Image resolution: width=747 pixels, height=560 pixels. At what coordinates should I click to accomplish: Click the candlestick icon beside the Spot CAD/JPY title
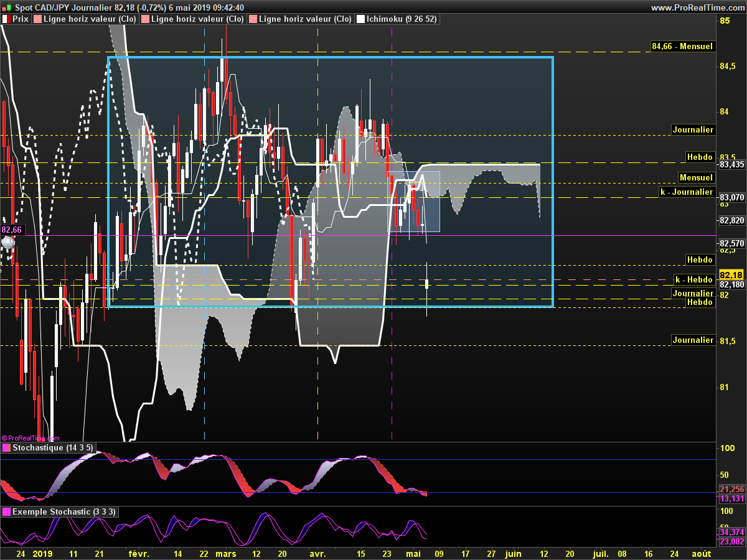7,7
